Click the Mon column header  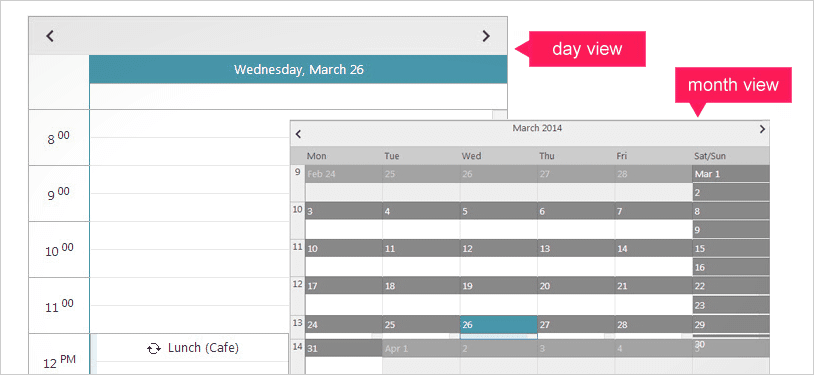point(316,156)
